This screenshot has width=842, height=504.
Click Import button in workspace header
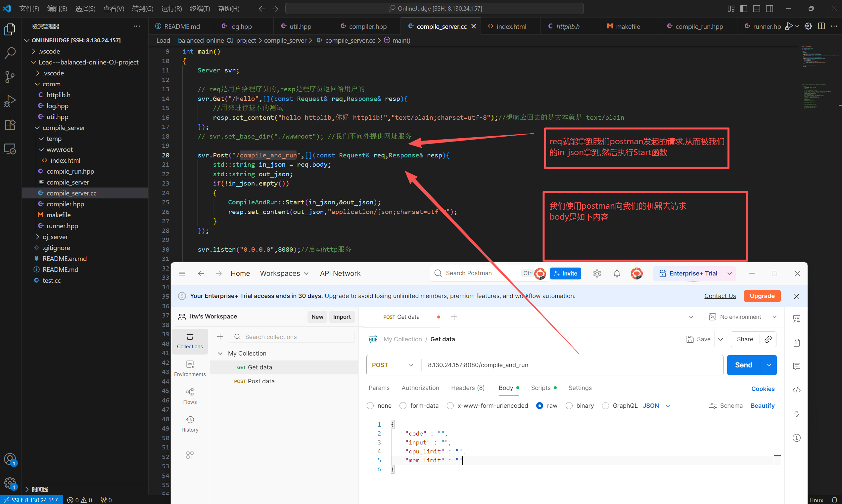point(342,317)
